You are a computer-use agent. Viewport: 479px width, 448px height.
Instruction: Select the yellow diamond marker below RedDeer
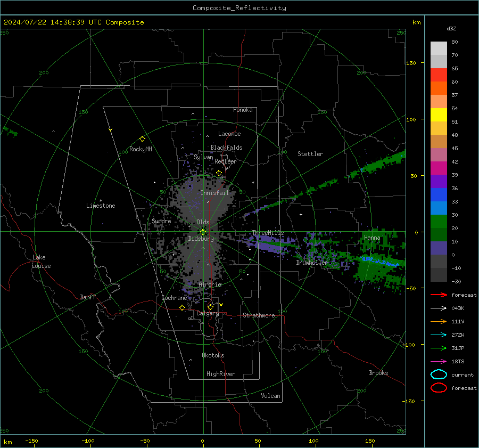219,173
